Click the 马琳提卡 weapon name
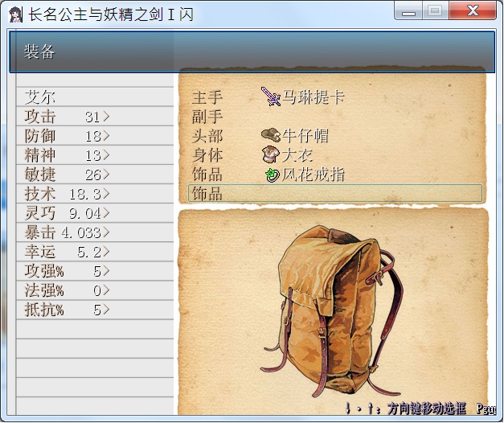Screen dimensions: 504x423 [x=313, y=97]
